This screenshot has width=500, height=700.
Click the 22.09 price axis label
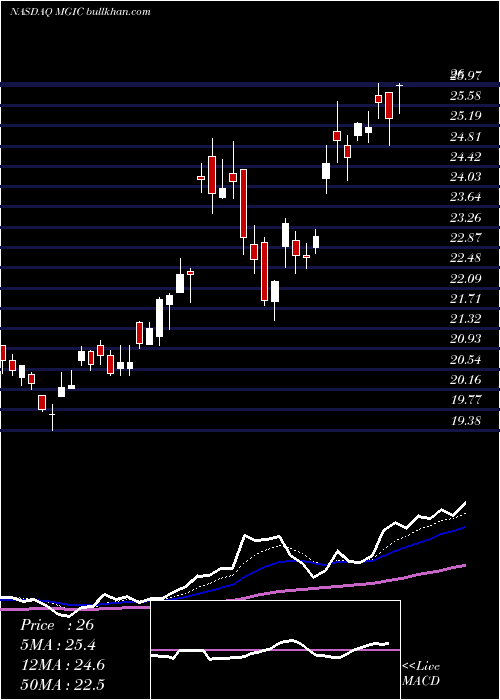click(x=466, y=279)
